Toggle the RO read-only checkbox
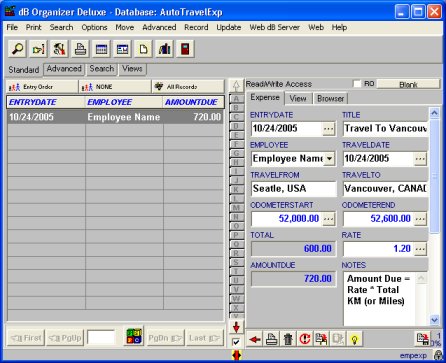Viewport: 446px width, 363px height. (x=357, y=84)
